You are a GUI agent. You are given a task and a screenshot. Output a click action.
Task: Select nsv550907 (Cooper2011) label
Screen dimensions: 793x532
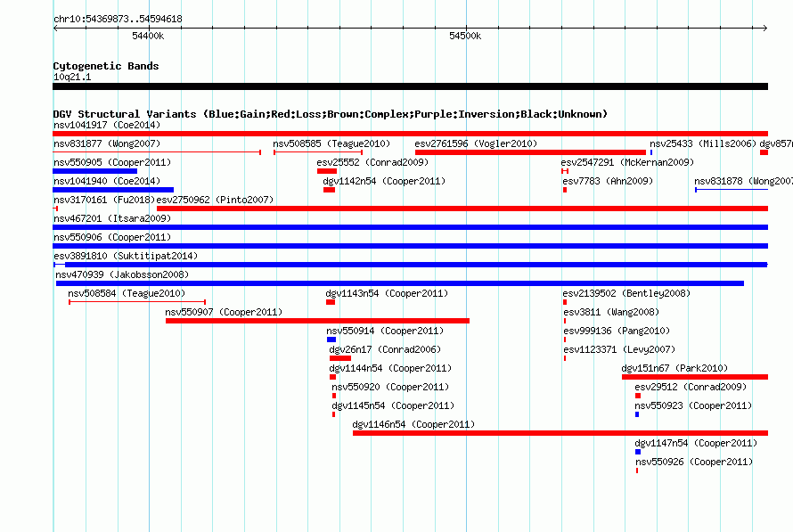tap(224, 312)
